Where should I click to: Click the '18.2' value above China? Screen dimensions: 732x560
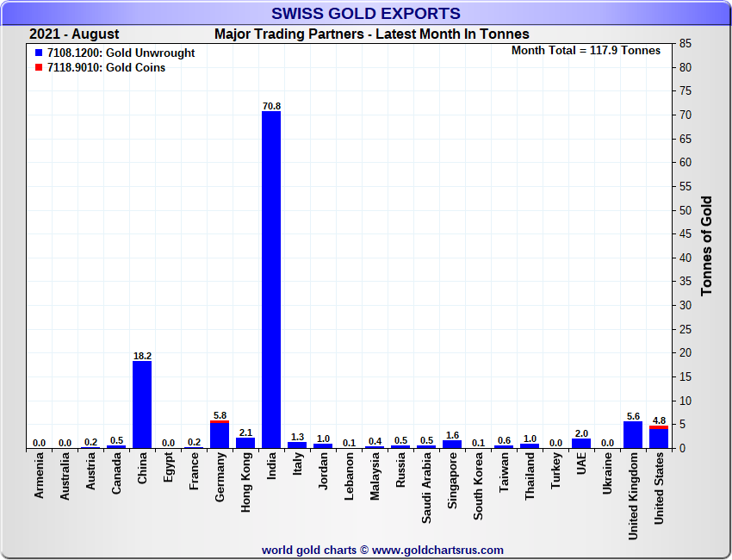click(142, 356)
